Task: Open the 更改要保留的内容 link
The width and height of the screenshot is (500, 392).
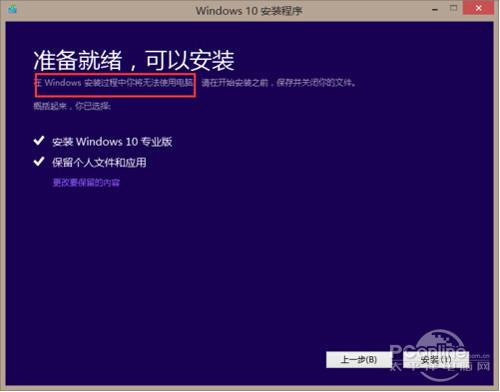Action: 86,183
